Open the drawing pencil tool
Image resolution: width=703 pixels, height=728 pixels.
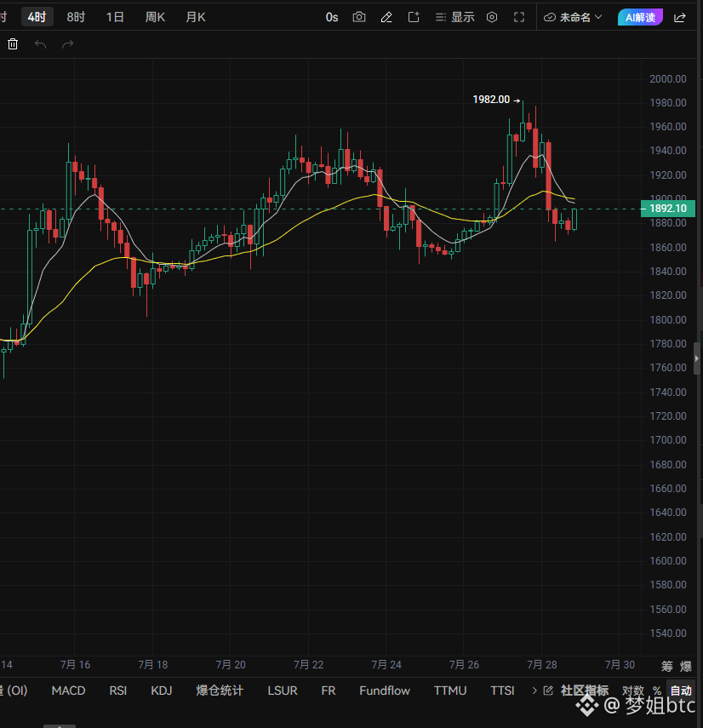click(386, 17)
